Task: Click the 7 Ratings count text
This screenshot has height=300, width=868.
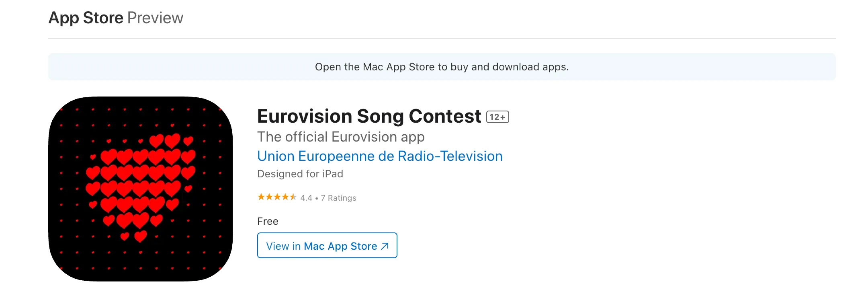Action: [x=338, y=198]
